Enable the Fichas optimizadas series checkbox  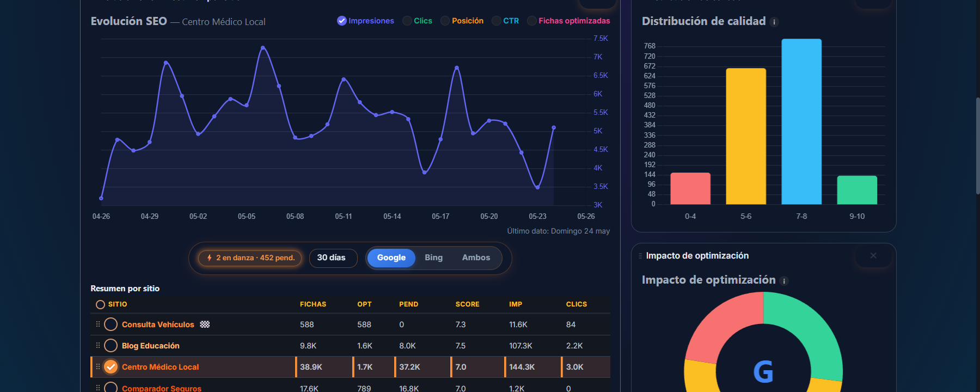tap(532, 21)
